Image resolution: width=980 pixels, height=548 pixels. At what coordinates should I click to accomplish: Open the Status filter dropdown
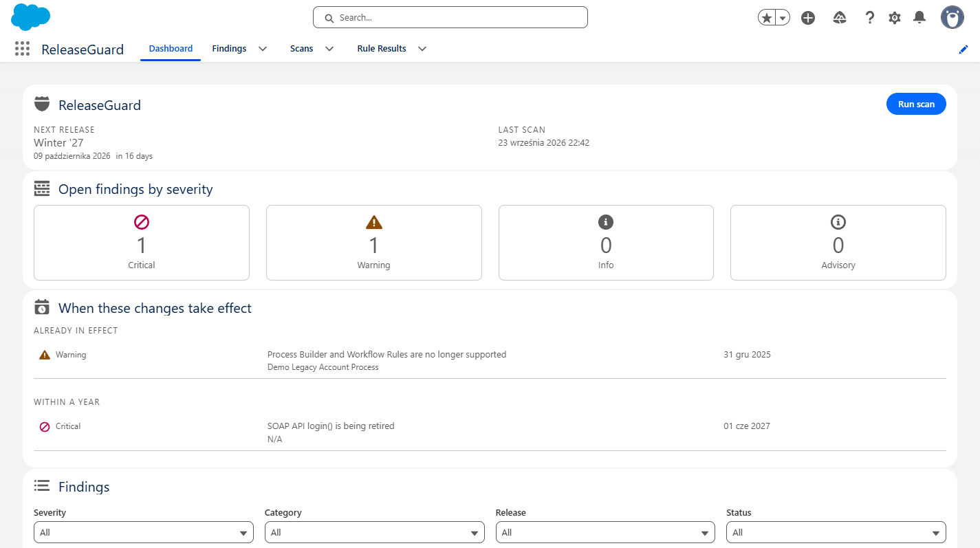(x=836, y=532)
